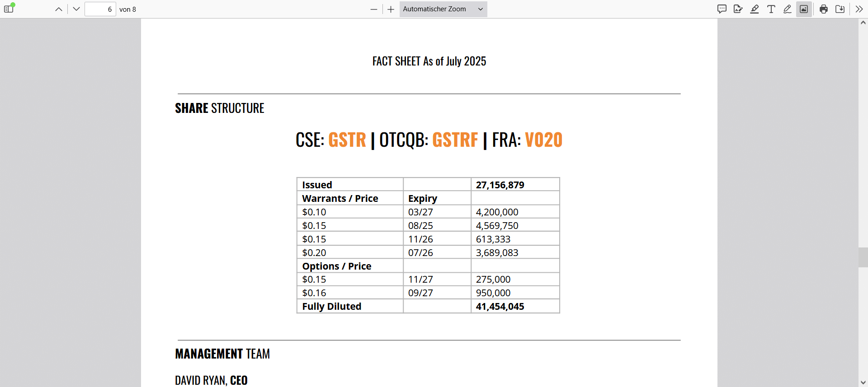The image size is (868, 387).
Task: Select the text annotation tool
Action: click(x=771, y=9)
